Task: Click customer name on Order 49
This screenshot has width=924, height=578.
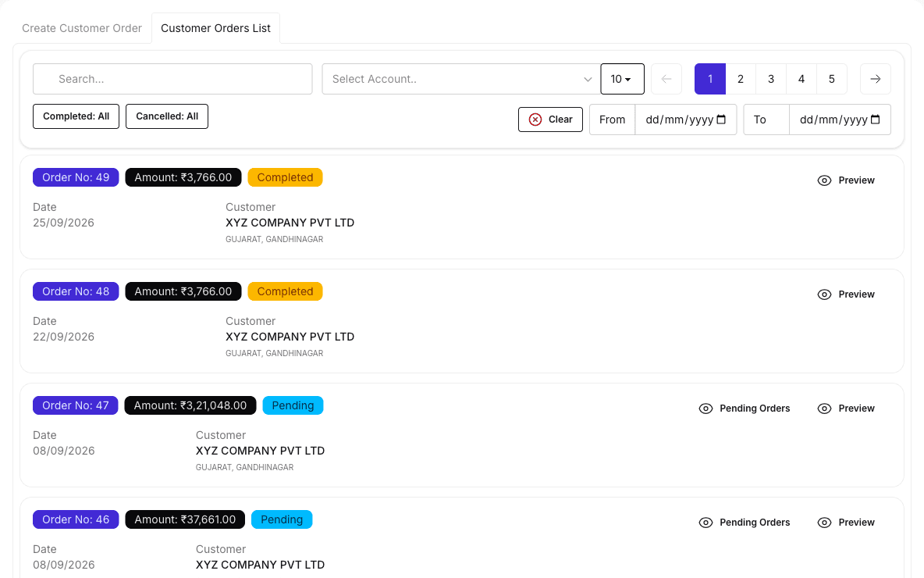Action: pyautogui.click(x=290, y=223)
